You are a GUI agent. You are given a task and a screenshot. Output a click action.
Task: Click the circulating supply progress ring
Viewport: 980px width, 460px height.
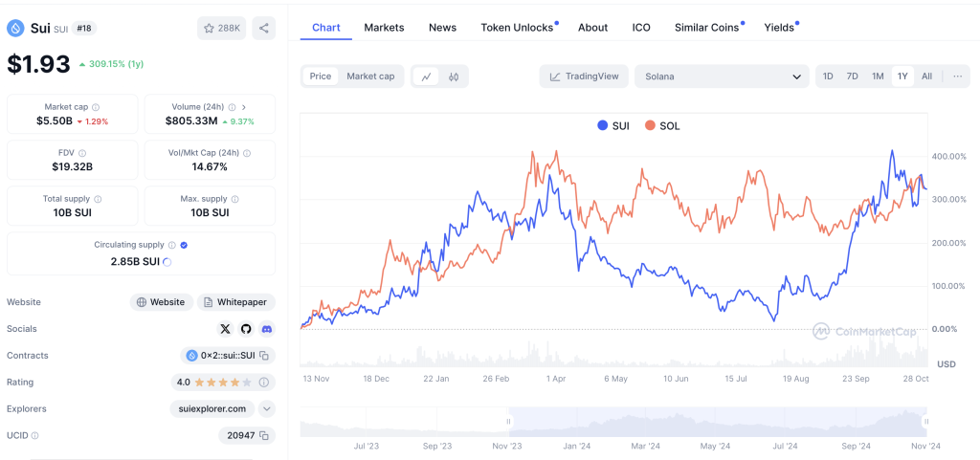167,262
